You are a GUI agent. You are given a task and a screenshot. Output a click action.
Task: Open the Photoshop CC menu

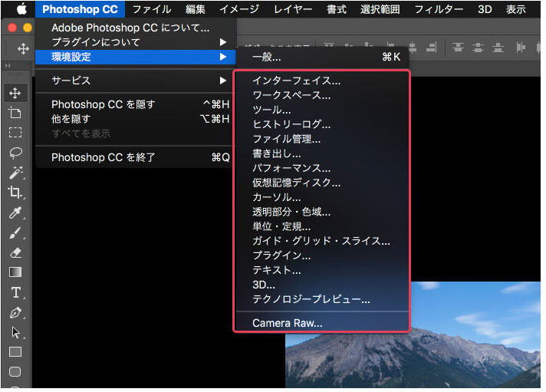[80, 9]
